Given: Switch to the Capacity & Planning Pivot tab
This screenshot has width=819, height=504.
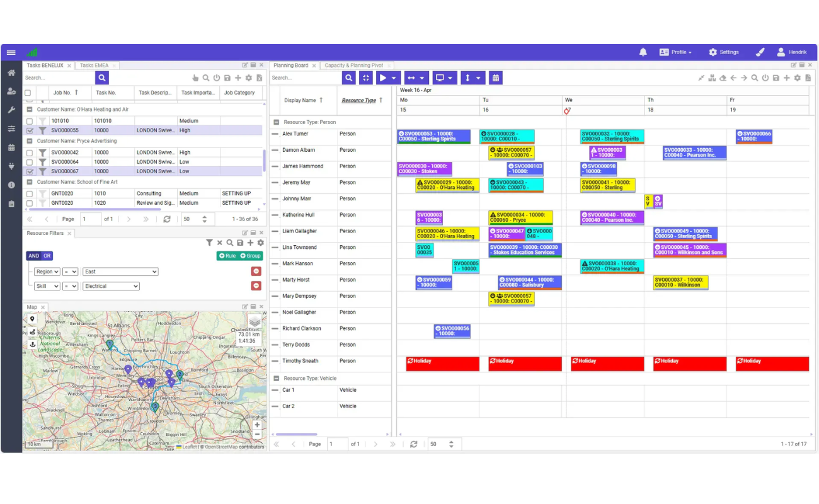Looking at the screenshot, I should [x=353, y=66].
